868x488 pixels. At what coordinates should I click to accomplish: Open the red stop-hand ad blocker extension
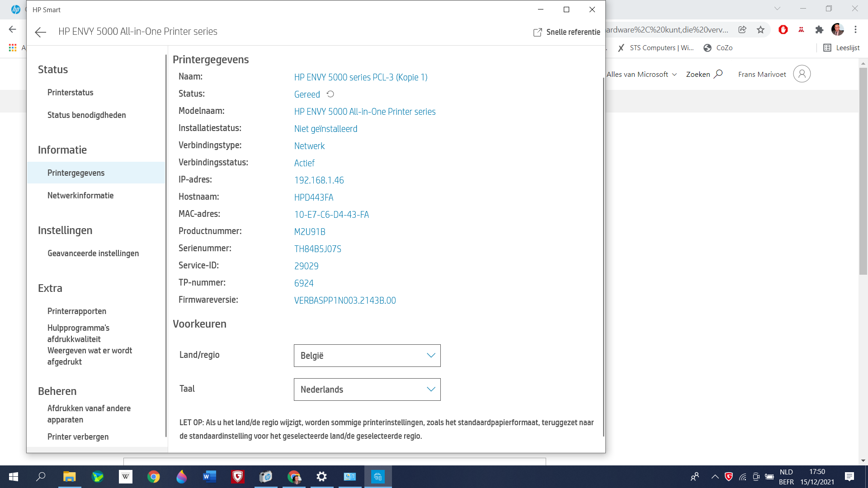click(x=783, y=29)
